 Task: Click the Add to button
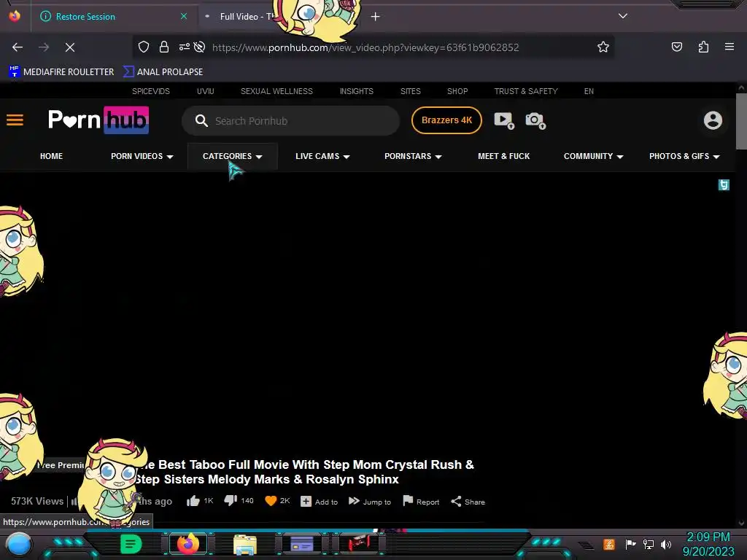[x=319, y=502]
